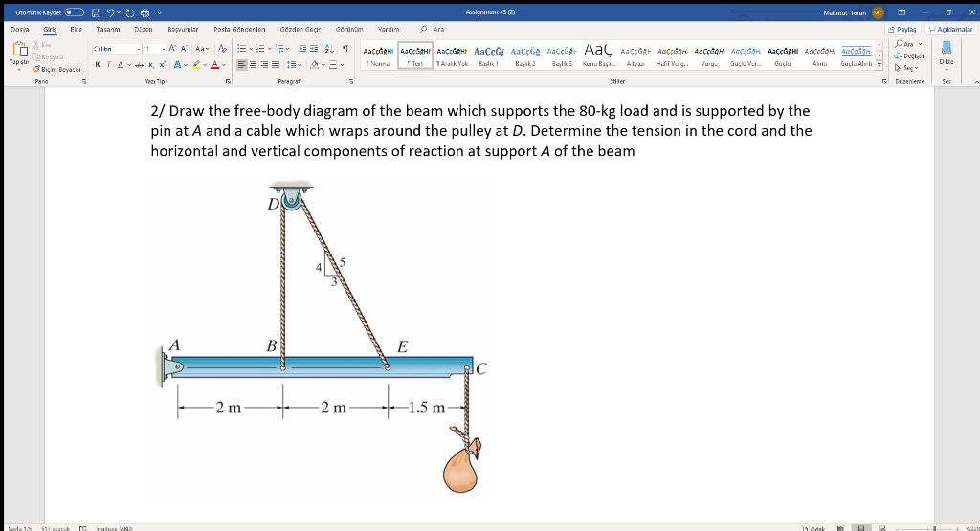
Task: Apply the red font color A
Action: (215, 65)
